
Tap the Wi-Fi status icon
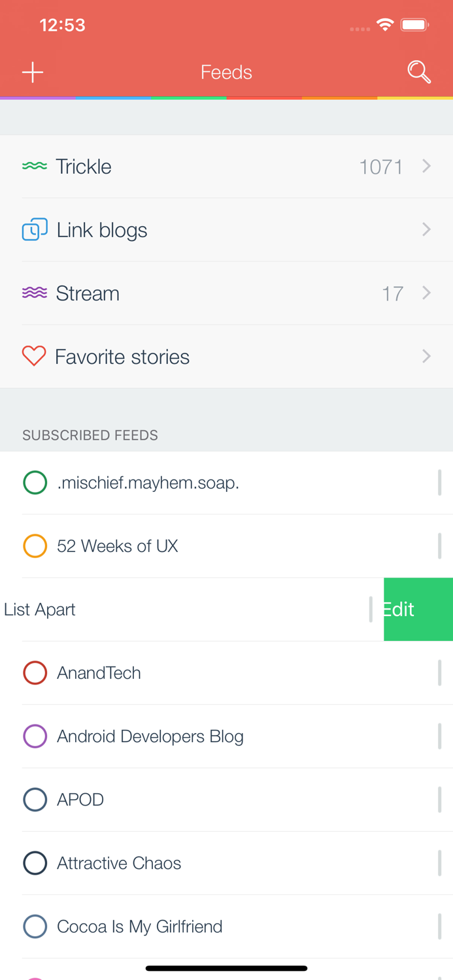point(385,25)
